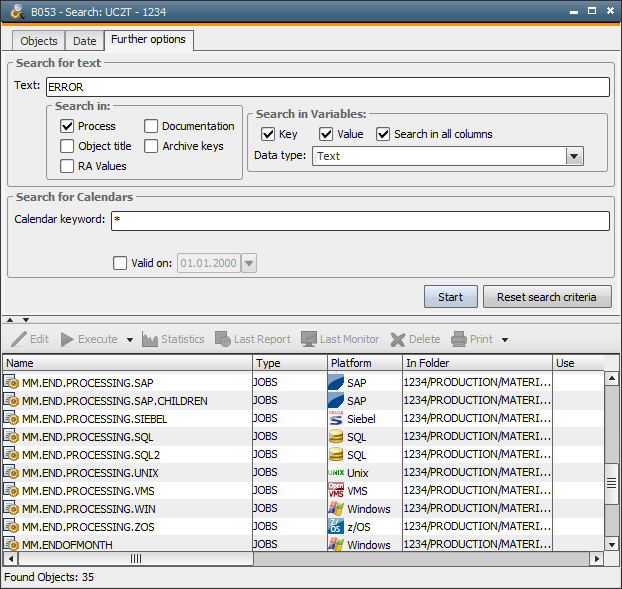
Task: Click the horizontal scrollbar thumb
Action: pos(136,559)
